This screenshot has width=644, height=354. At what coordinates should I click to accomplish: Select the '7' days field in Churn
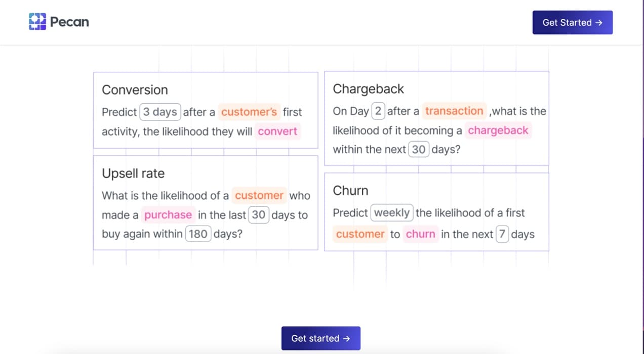click(x=502, y=234)
